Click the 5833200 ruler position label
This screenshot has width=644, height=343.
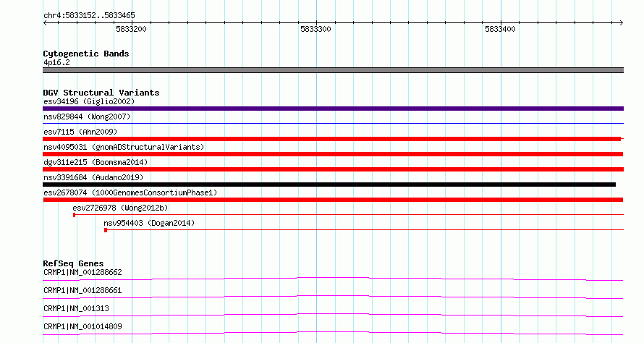tap(131, 29)
